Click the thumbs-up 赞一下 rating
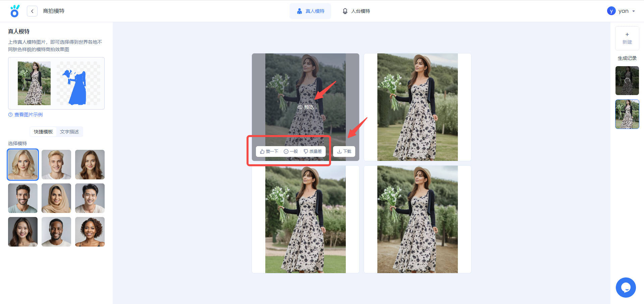This screenshot has height=304, width=644. coord(269,151)
